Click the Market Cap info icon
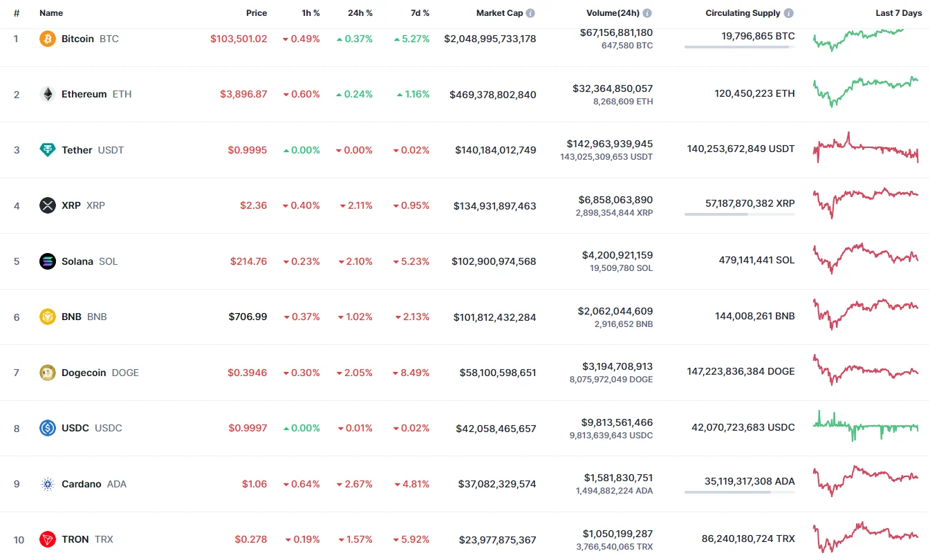The image size is (939, 560). [530, 13]
